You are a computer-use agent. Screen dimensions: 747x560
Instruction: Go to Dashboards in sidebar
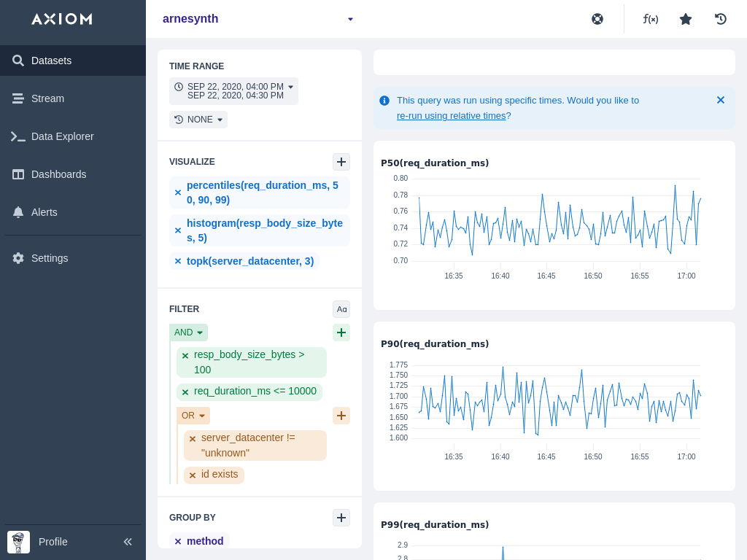coord(58,174)
